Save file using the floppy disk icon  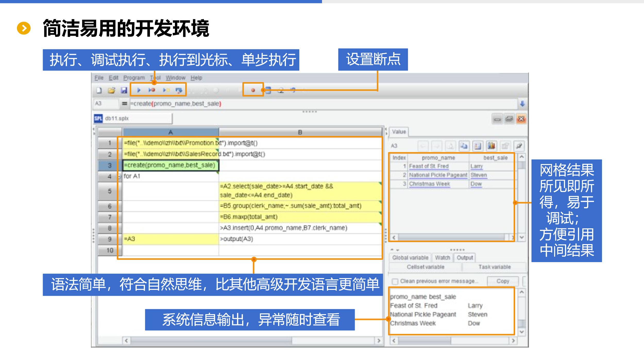(x=124, y=90)
